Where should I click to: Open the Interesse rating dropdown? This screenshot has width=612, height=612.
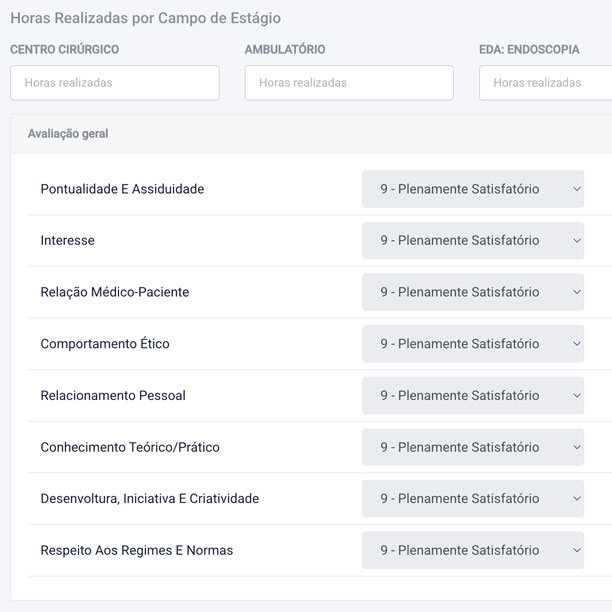[x=472, y=240]
